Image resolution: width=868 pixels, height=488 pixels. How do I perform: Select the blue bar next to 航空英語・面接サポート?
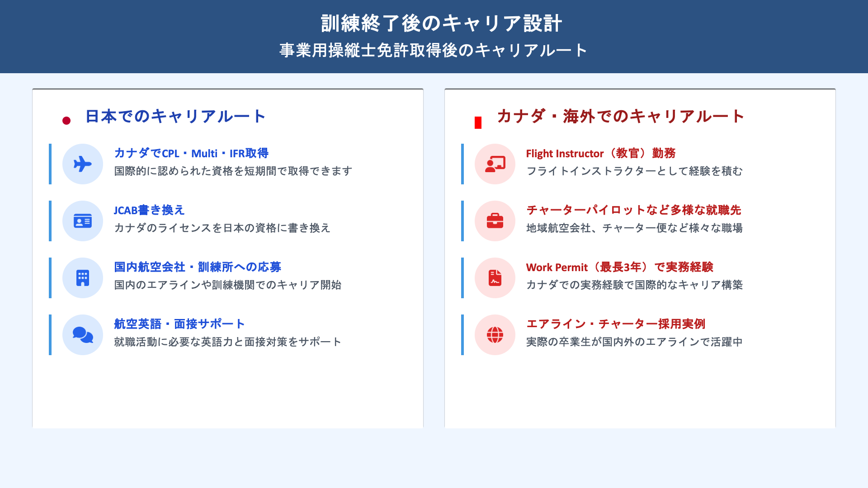tap(50, 334)
